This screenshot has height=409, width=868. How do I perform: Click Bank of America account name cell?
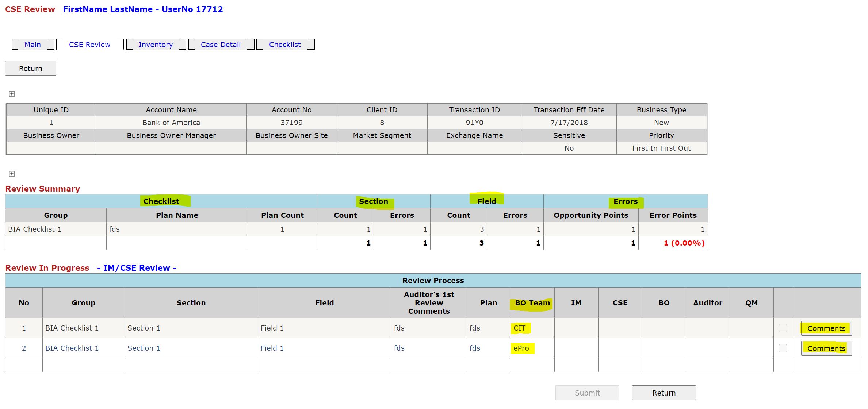tap(171, 123)
